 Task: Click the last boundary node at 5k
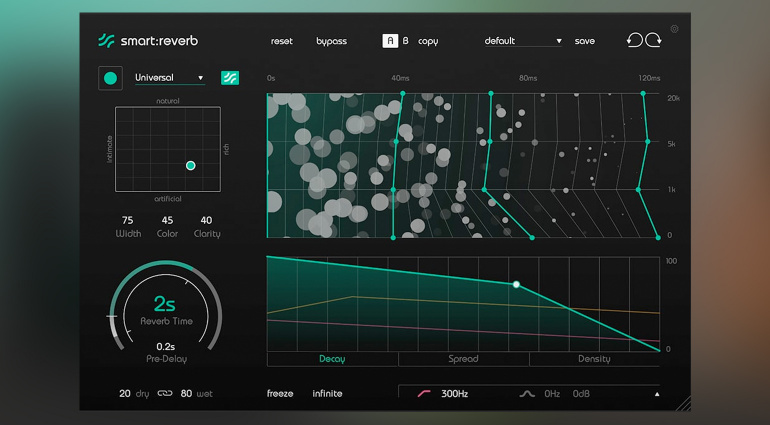click(647, 142)
